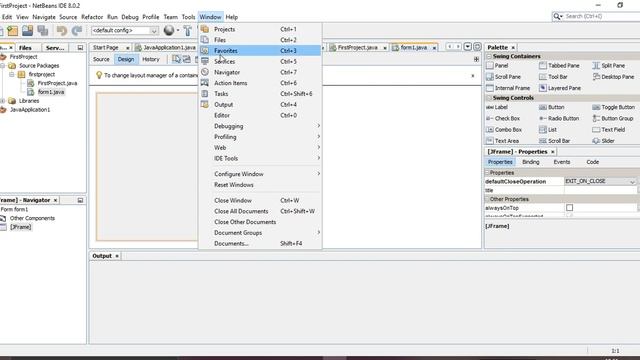Viewport: 640px width, 360px height.
Task: Expand IDE Tools submenu
Action: point(260,158)
